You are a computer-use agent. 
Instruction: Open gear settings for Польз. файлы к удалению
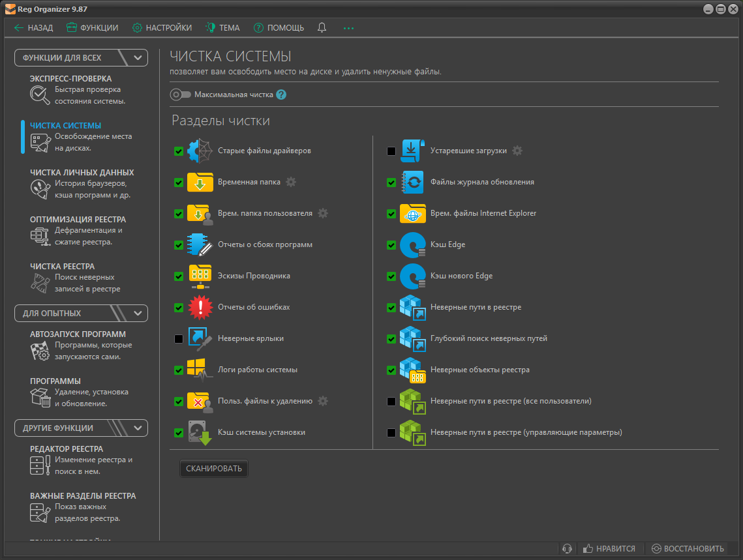click(x=323, y=401)
